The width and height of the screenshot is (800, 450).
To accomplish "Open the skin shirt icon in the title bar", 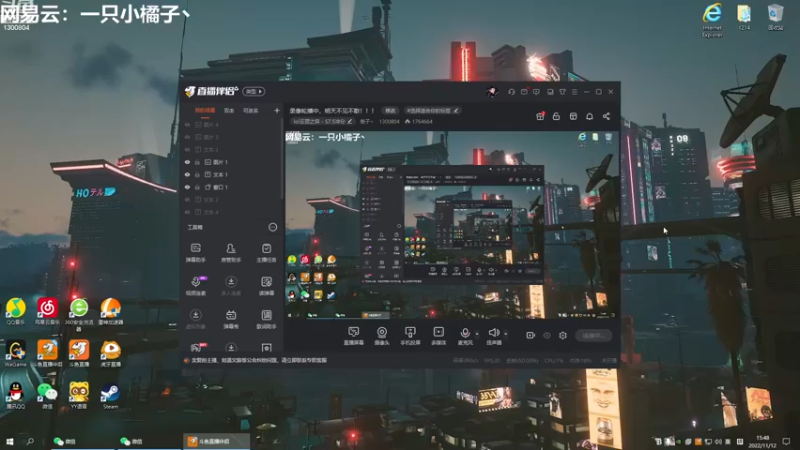I will (562, 92).
